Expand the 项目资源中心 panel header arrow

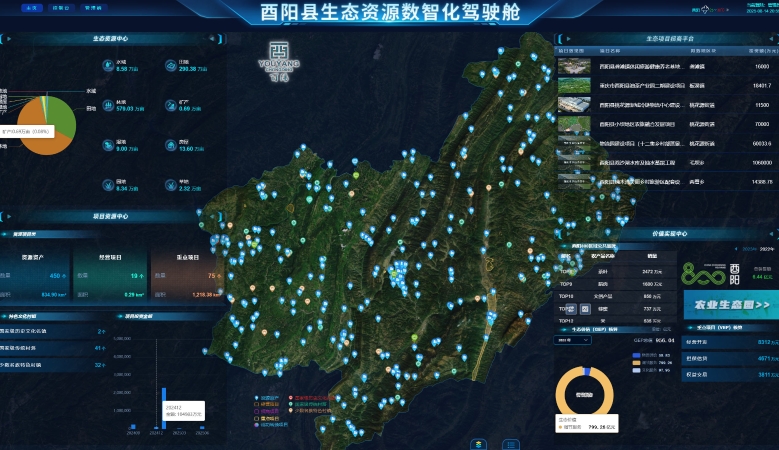tap(10, 215)
